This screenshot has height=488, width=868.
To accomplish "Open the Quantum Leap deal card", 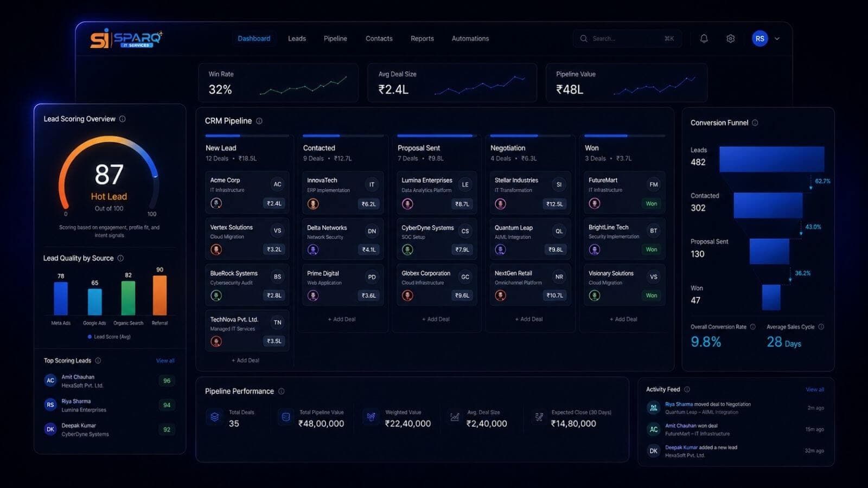I will 530,239.
